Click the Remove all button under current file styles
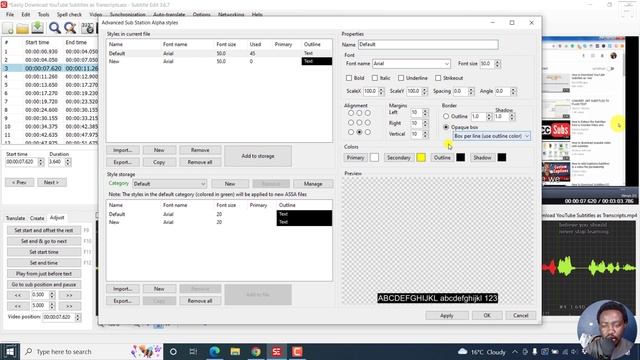This screenshot has width=640, height=360. [200, 162]
